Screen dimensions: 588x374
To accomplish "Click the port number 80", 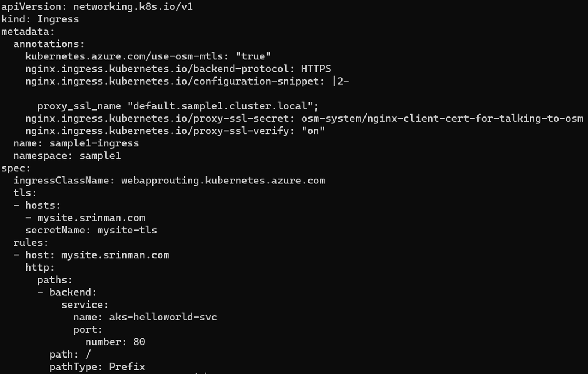I will click(139, 342).
